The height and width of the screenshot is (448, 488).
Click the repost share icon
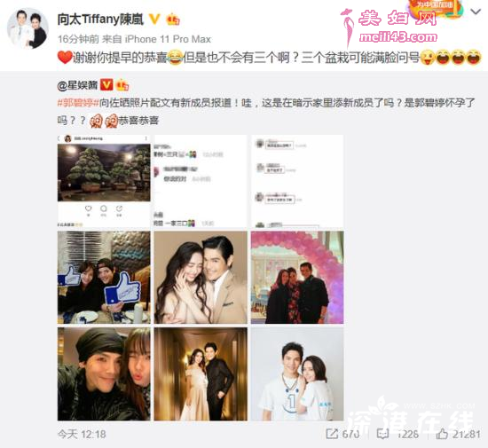pyautogui.click(x=332, y=434)
